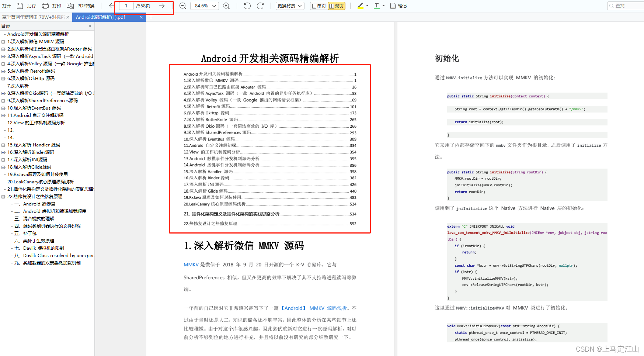Click the blue MMKV link in the paragraph
Viewport: 644px width, 356px height.
191,265
